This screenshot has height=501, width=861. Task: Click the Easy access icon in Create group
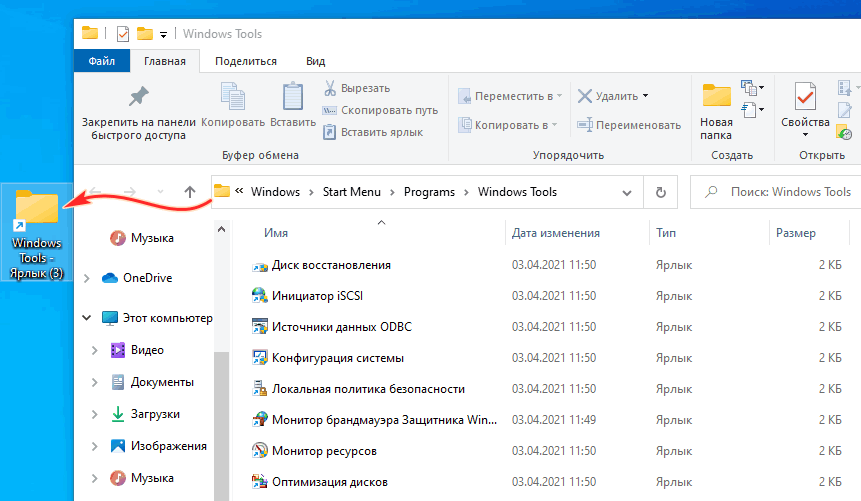(752, 109)
